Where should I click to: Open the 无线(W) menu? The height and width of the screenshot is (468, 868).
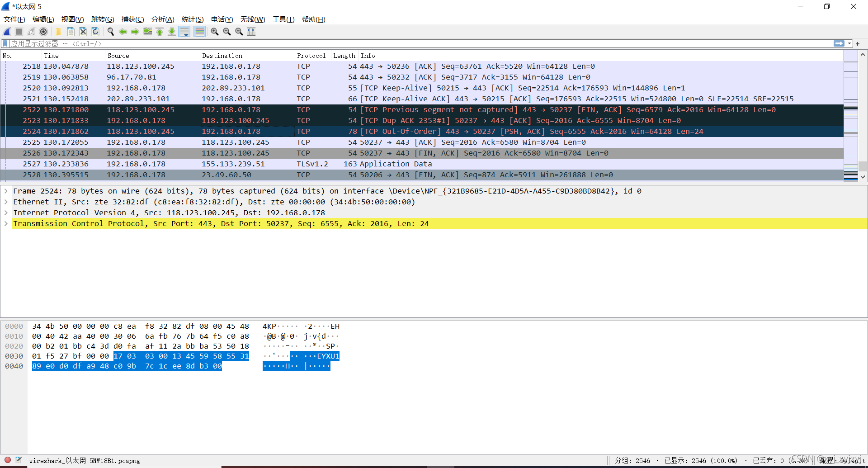253,19
